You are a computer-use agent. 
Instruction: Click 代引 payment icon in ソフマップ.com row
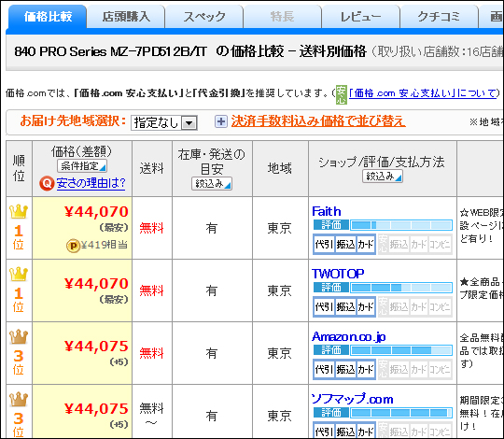(x=324, y=431)
